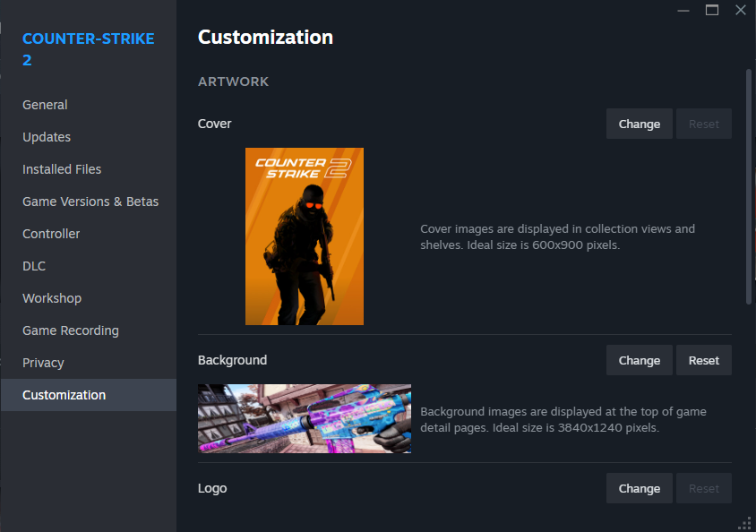Maximize the properties window
This screenshot has height=532, width=756.
click(712, 10)
